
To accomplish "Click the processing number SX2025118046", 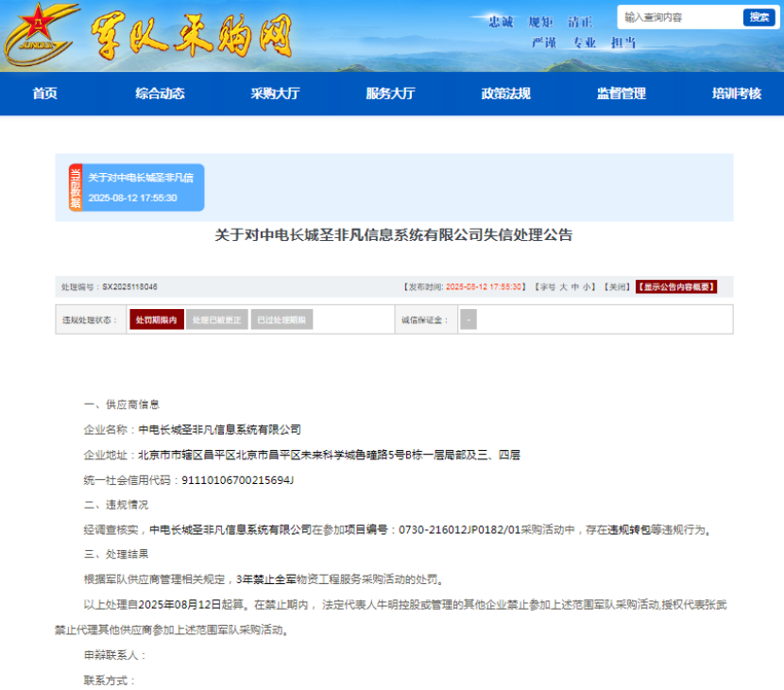I will 129,287.
